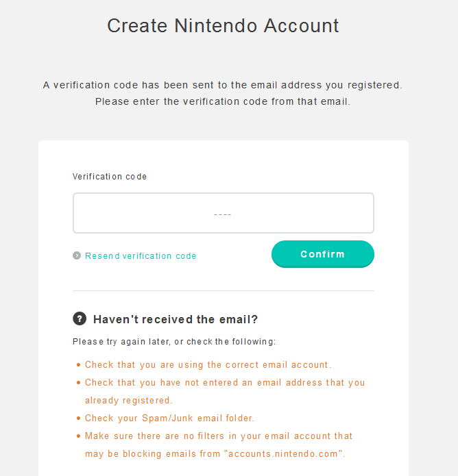Click the Verification code input field
This screenshot has width=458, height=476.
click(x=224, y=213)
